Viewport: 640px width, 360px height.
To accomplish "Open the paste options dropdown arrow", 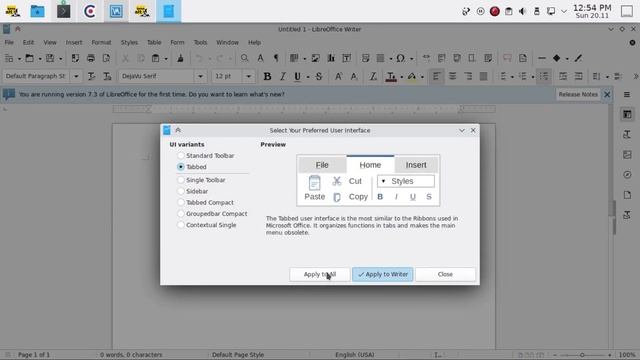I will click(166, 59).
